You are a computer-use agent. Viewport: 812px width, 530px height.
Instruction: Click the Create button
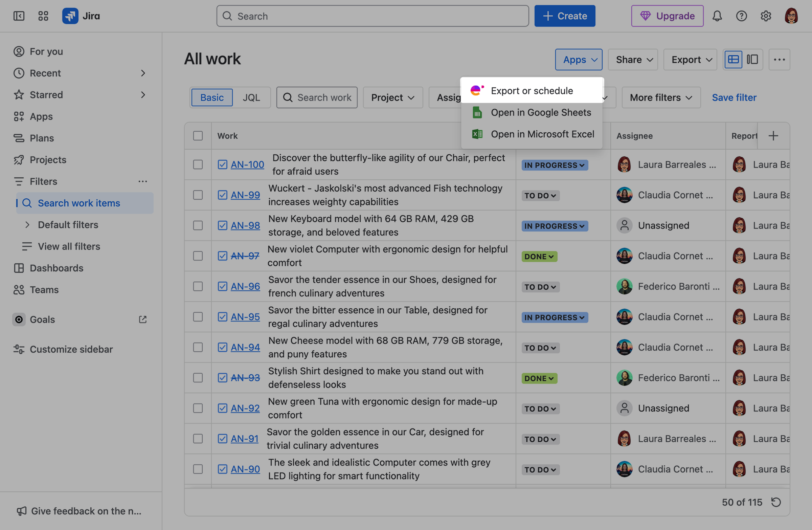coord(565,16)
